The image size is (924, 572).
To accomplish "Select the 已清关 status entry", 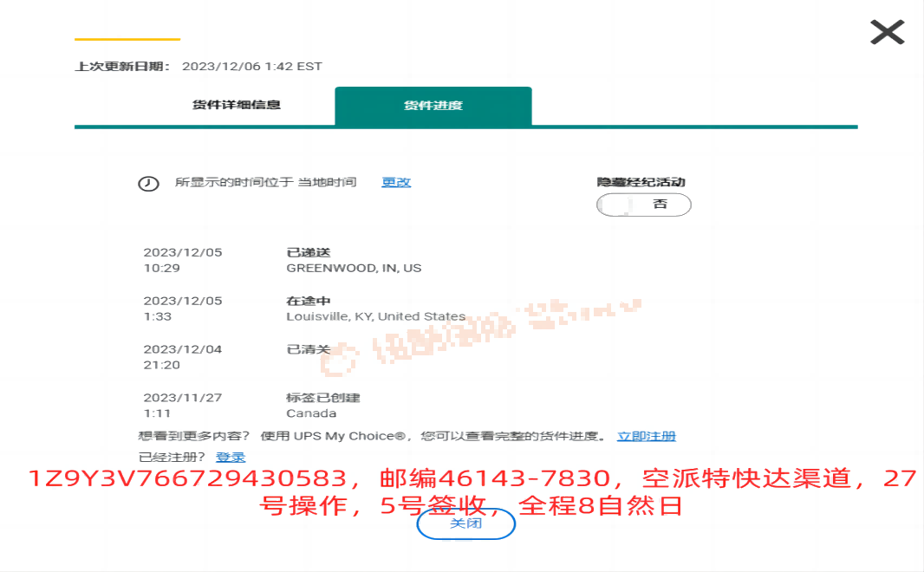I will [309, 349].
